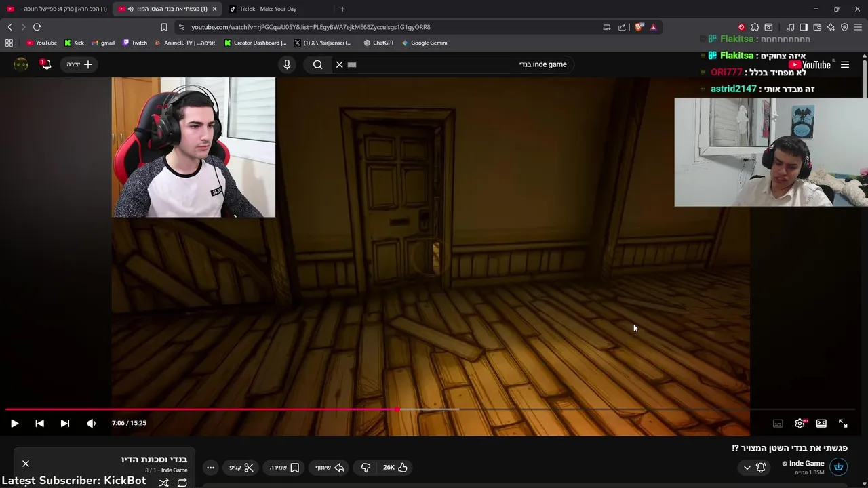Open video settings gear icon
This screenshot has height=488, width=868.
coord(800,423)
